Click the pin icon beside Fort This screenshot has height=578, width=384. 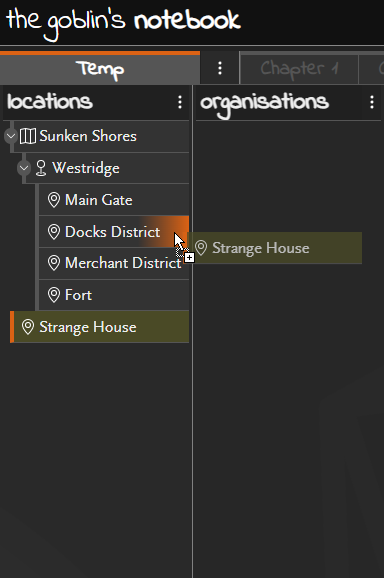pyautogui.click(x=54, y=295)
